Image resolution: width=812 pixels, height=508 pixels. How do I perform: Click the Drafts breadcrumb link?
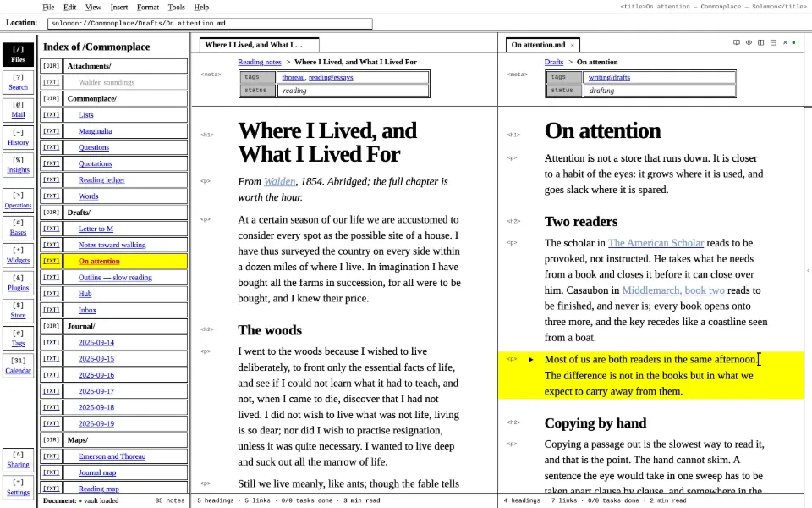(x=553, y=62)
